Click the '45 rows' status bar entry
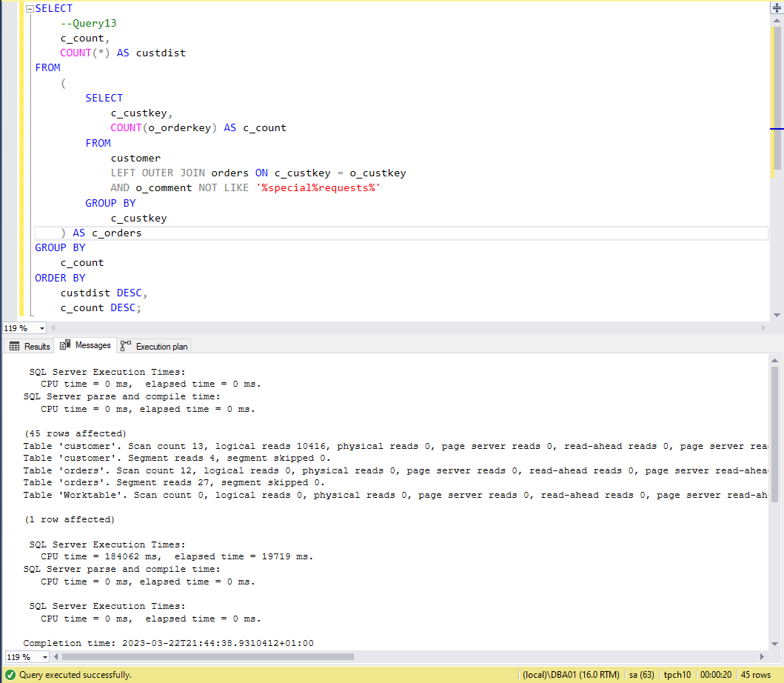The width and height of the screenshot is (784, 683). [x=756, y=675]
